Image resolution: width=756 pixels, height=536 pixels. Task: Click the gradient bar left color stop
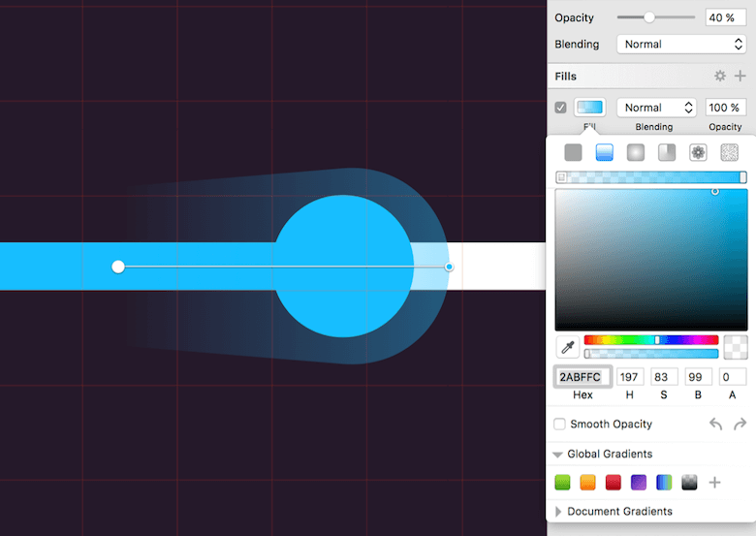click(x=561, y=177)
